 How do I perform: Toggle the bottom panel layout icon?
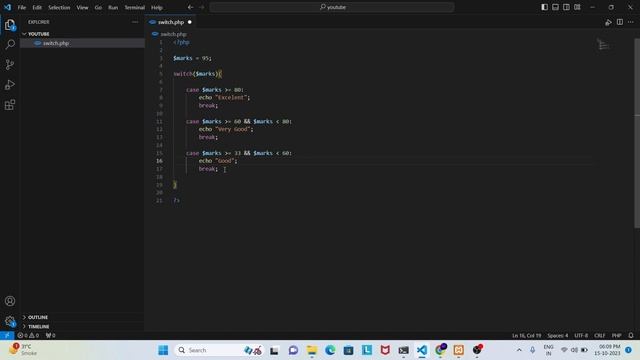pos(556,7)
